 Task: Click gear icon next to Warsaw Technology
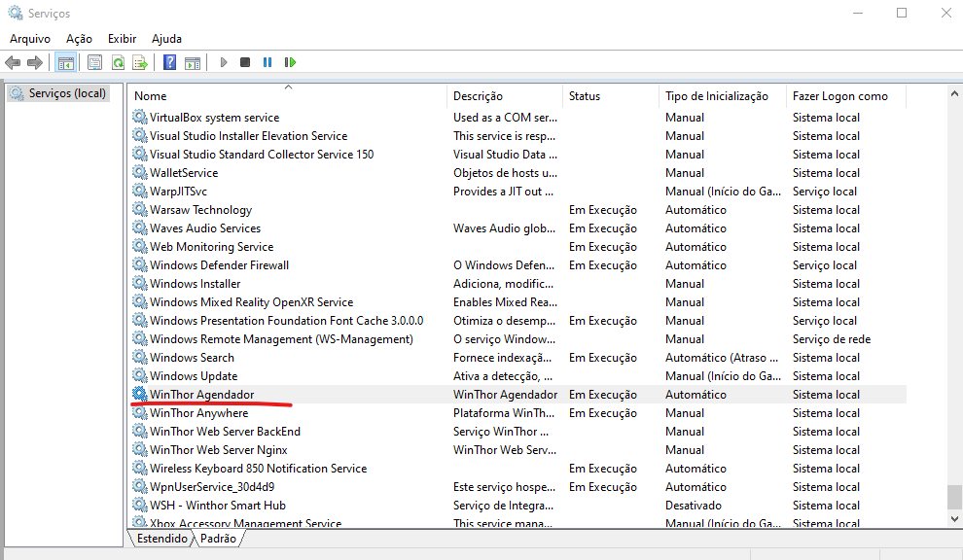pyautogui.click(x=140, y=209)
